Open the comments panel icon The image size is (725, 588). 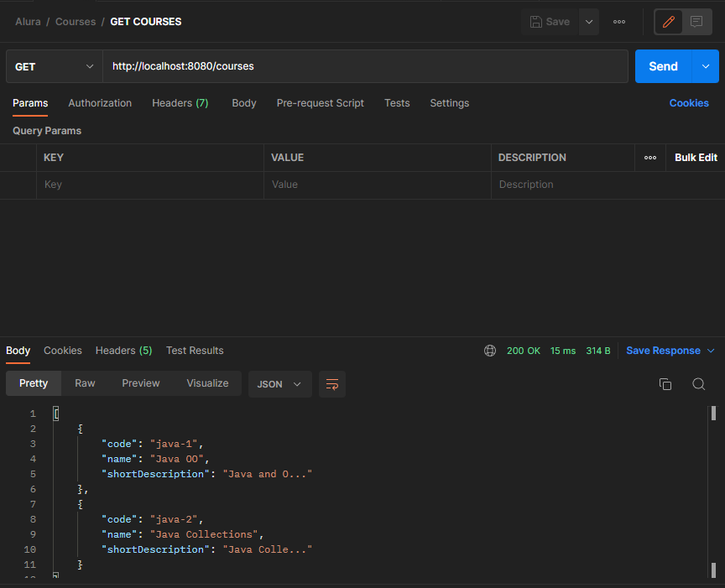[x=697, y=21]
